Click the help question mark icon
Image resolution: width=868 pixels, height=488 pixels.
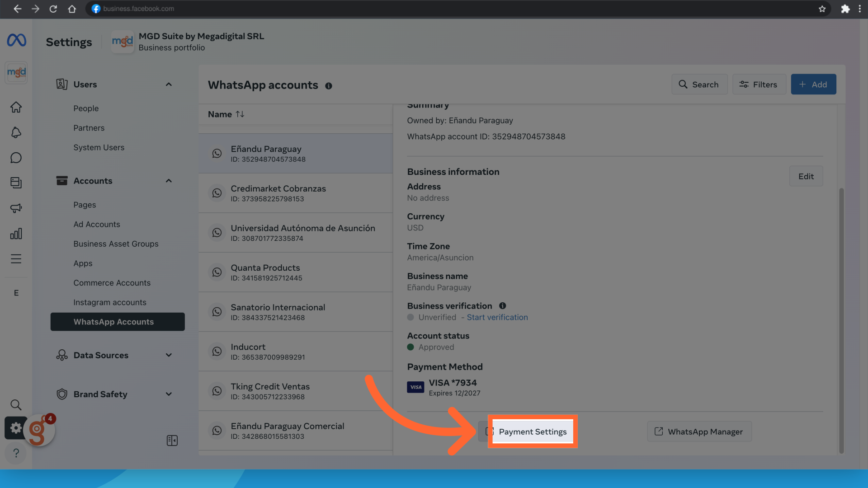tap(16, 453)
